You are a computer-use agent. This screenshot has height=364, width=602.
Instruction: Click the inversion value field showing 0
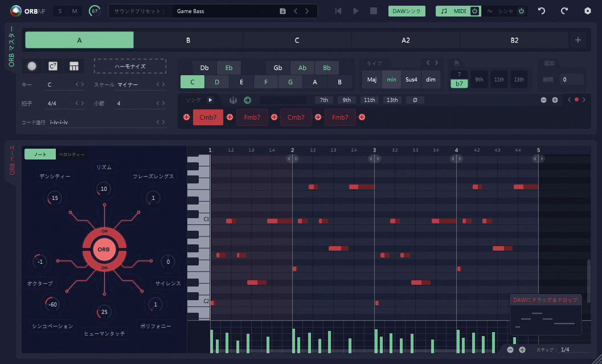click(571, 80)
